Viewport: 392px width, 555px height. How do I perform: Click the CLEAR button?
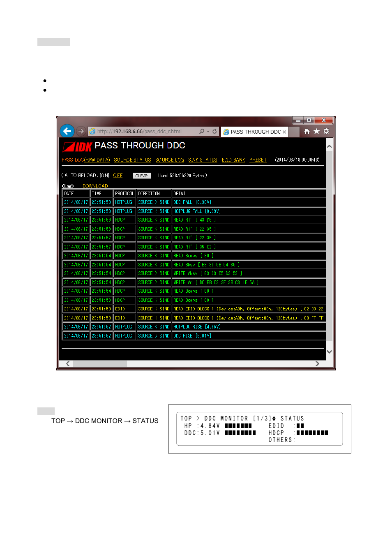(142, 176)
